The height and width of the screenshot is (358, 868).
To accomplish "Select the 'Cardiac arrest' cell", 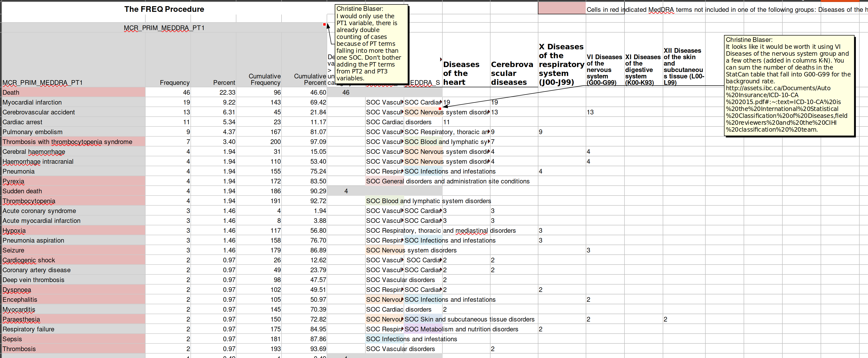I will pos(74,122).
